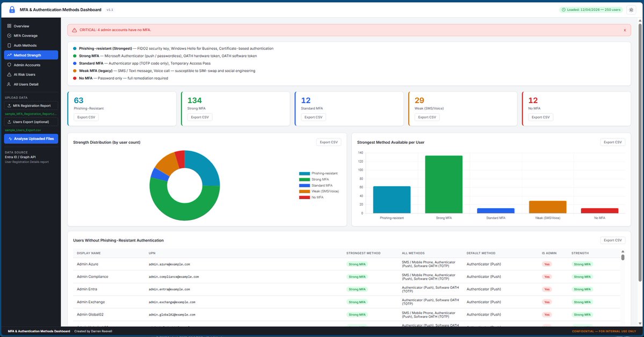Click Analyse Uploaded Files

click(32, 138)
